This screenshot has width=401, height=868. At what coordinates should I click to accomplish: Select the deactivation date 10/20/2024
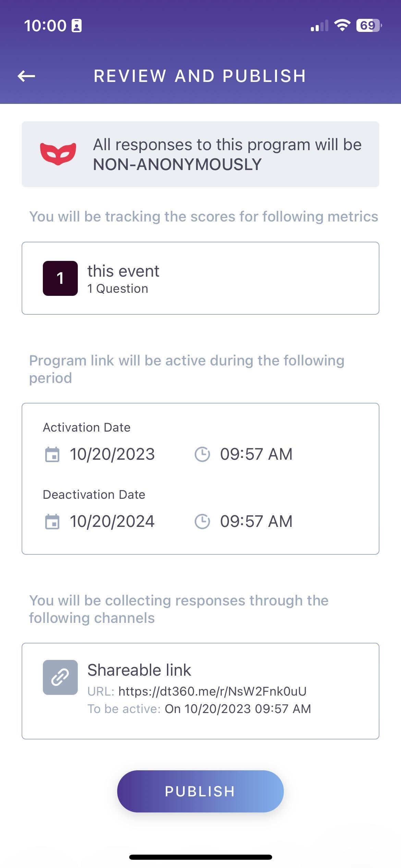coord(112,521)
